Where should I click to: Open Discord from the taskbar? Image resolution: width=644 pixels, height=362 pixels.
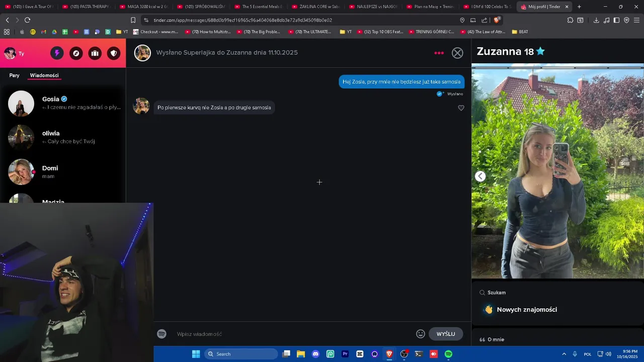pyautogui.click(x=315, y=354)
